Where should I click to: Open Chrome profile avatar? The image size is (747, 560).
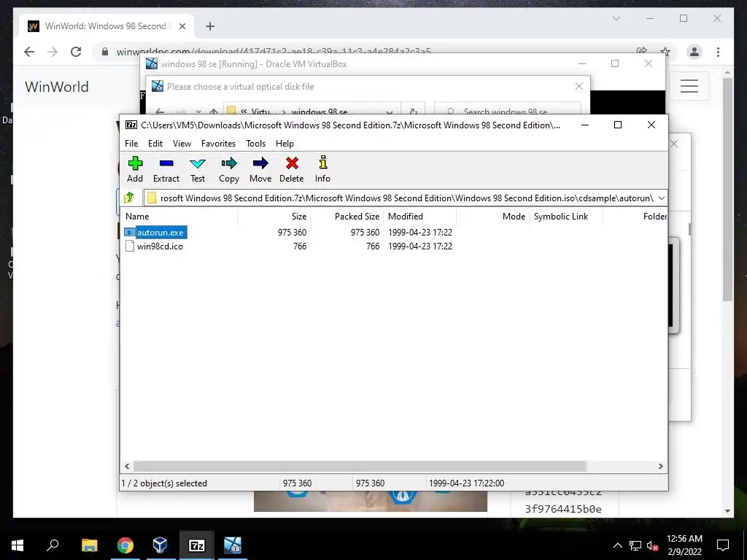tap(694, 52)
